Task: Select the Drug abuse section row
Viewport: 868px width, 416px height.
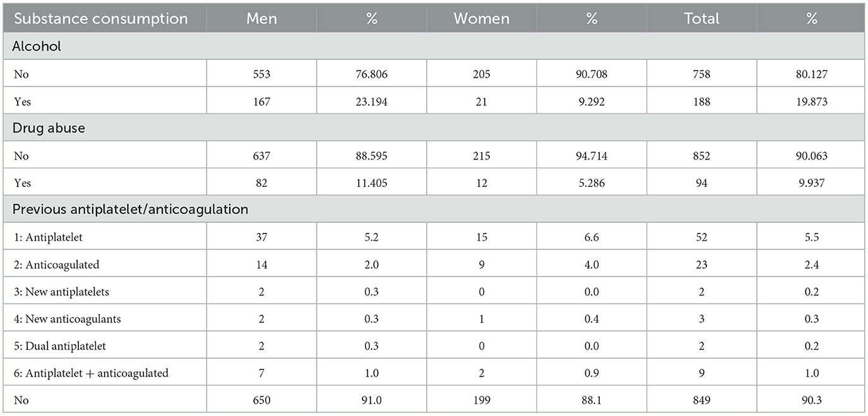Action: [49, 128]
